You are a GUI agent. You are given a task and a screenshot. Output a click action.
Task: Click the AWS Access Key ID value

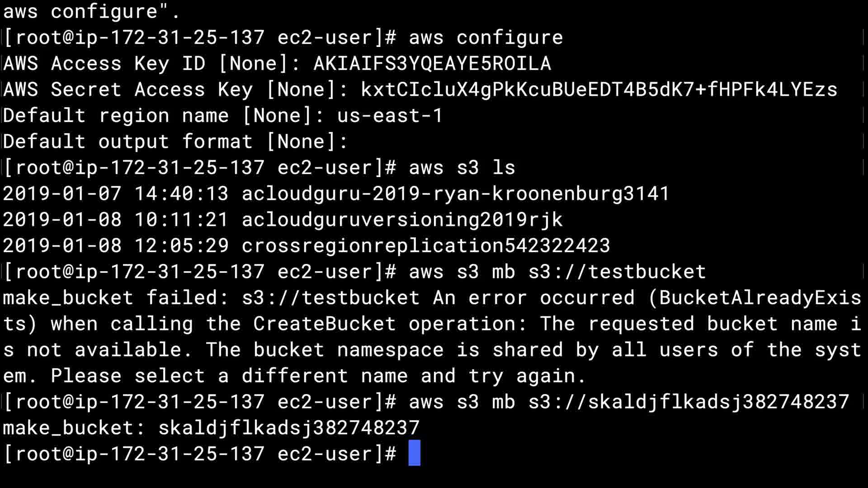[x=432, y=64]
